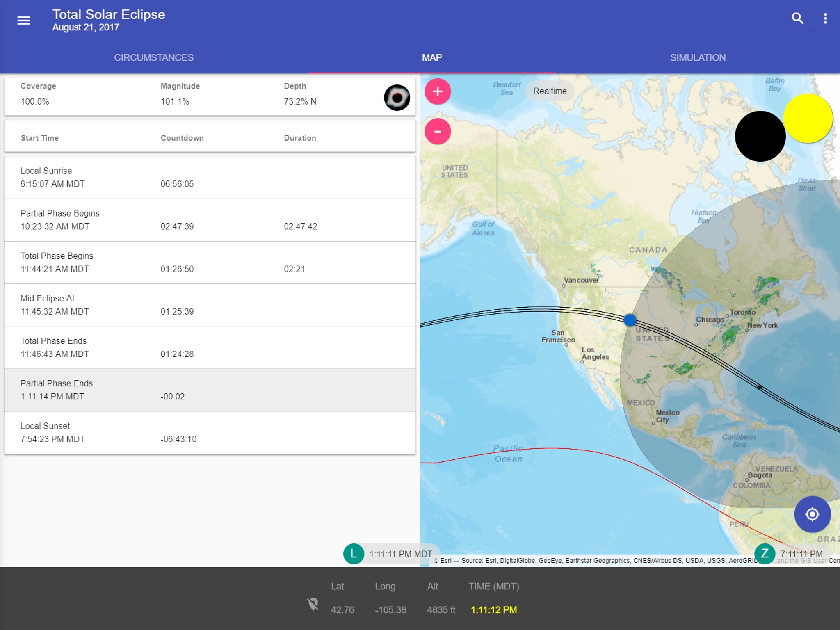Viewport: 840px width, 630px height.
Task: Click the Mid Eclipse At row
Action: coord(210,305)
